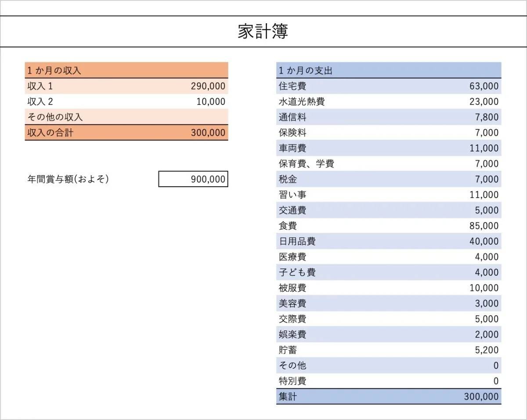Select the 習い事 label
Image resolution: width=527 pixels, height=420 pixels.
[292, 195]
